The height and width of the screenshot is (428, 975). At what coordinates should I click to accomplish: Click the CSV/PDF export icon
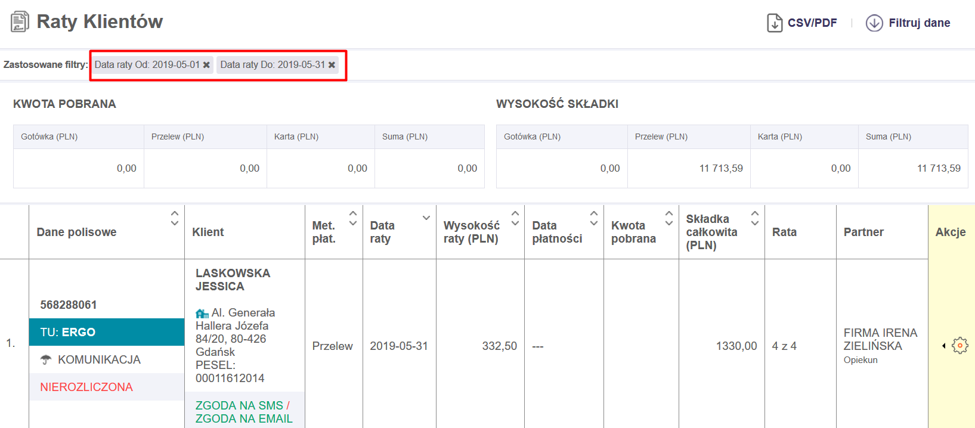(x=775, y=23)
